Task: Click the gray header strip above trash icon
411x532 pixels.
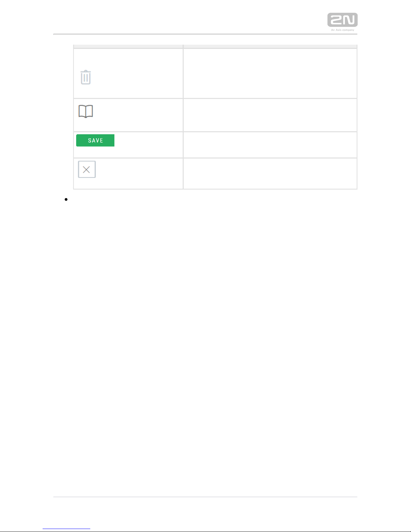Action: click(128, 46)
